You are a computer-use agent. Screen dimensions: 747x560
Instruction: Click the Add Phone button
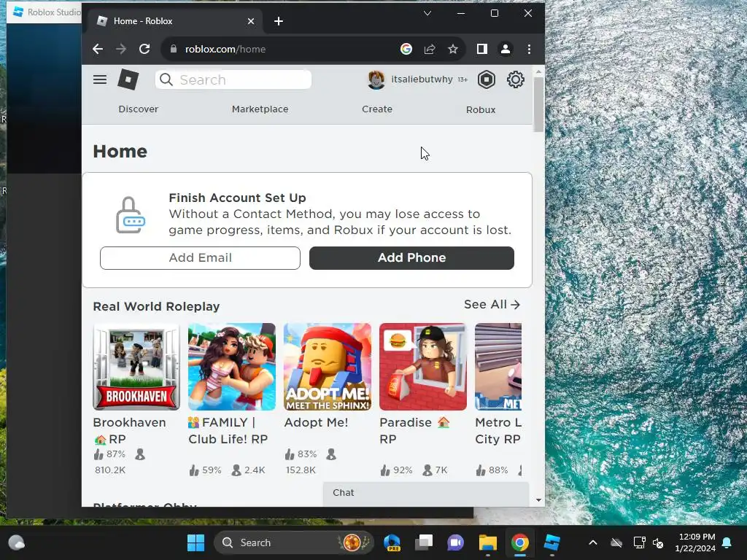click(x=411, y=257)
